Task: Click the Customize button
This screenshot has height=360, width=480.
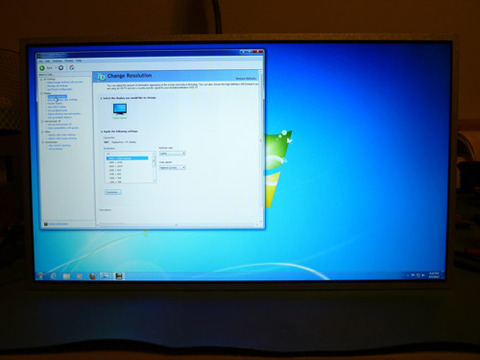Action: pyautogui.click(x=113, y=192)
